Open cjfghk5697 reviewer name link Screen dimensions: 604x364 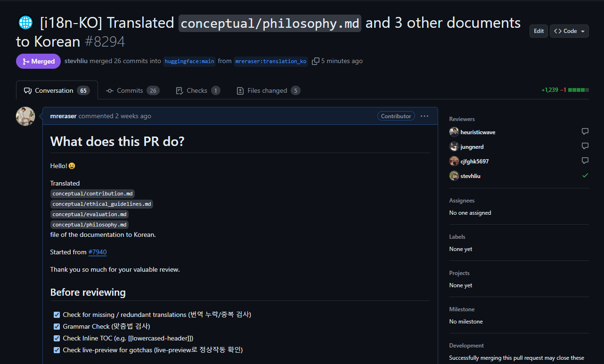pyautogui.click(x=474, y=162)
